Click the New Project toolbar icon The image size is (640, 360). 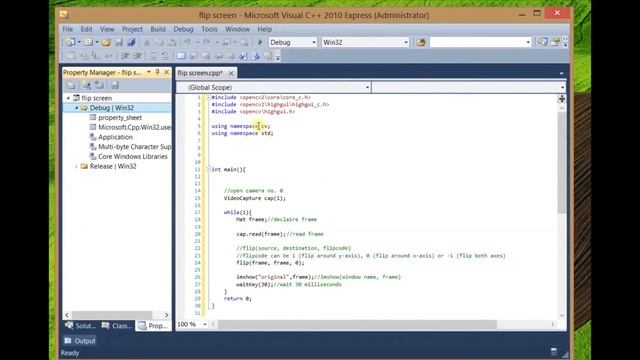70,42
